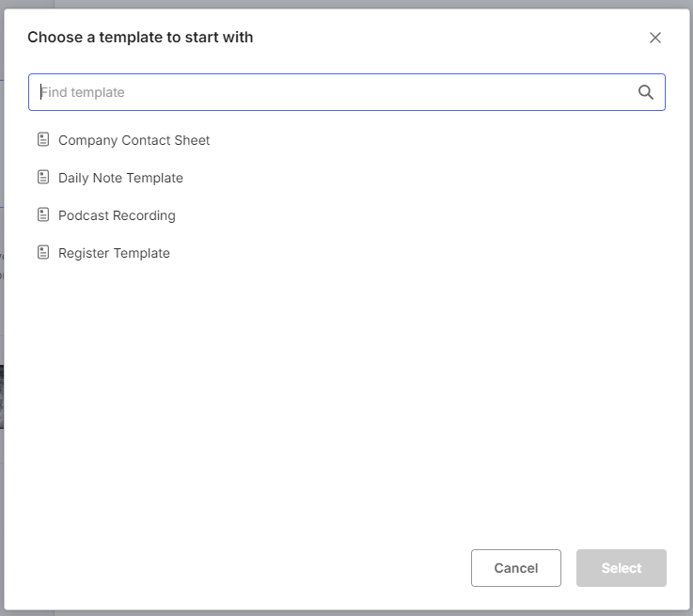This screenshot has width=693, height=616.
Task: Click the "Choose a template to start with" heading
Action: pyautogui.click(x=140, y=38)
